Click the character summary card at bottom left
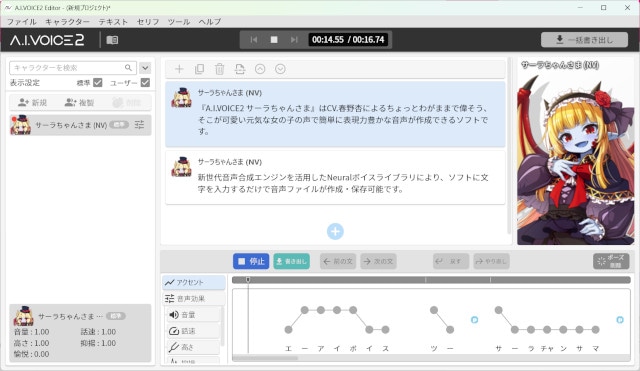This screenshot has width=640, height=371. [80, 333]
